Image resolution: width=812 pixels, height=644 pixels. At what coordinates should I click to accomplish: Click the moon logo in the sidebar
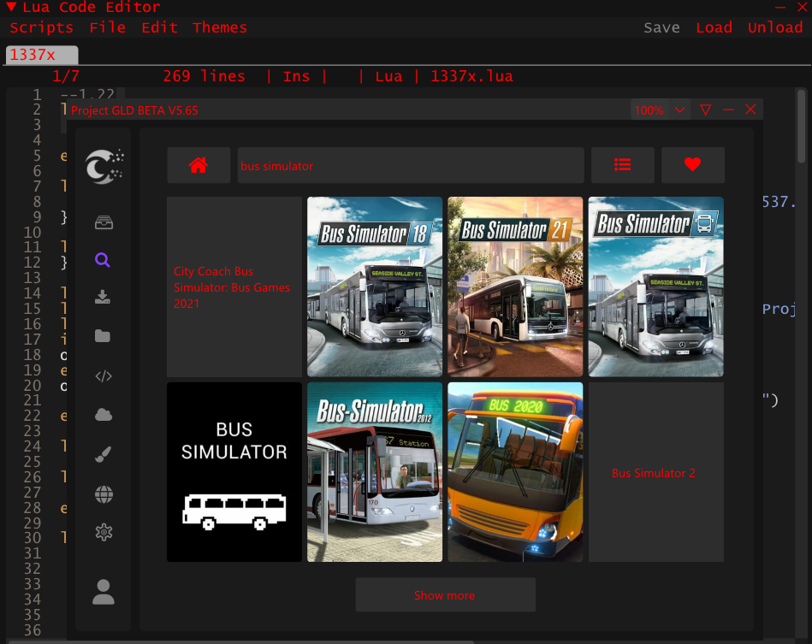(104, 167)
